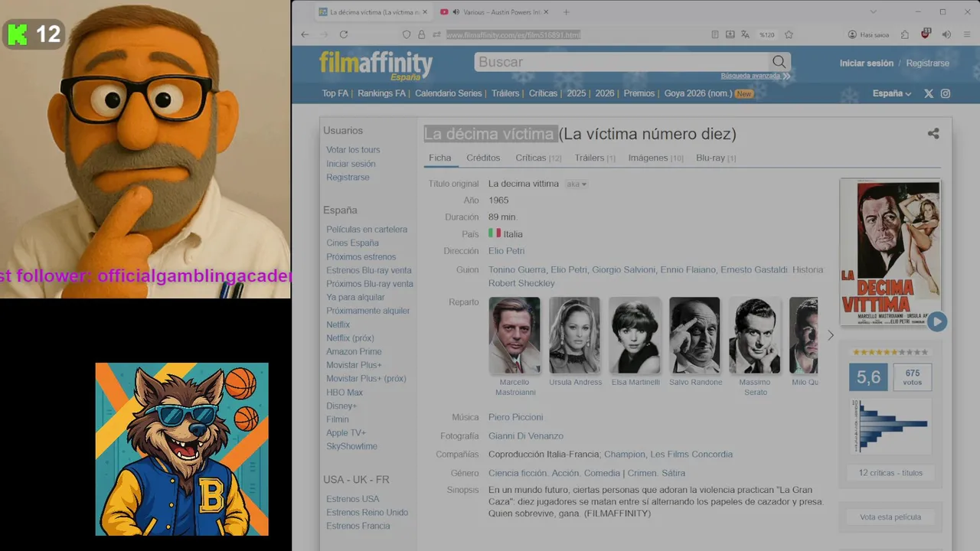Click composer Piero Piccioni link
This screenshot has height=551, width=980.
[x=516, y=417]
